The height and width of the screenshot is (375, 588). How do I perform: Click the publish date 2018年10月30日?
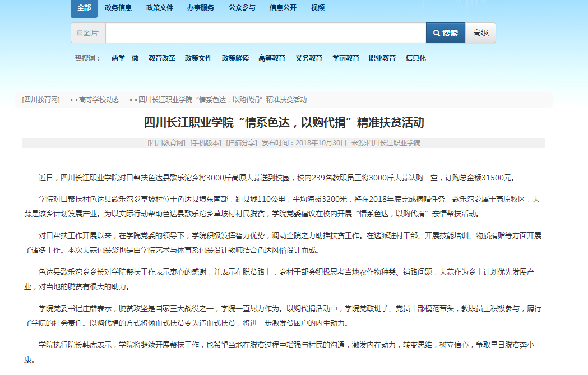click(x=321, y=143)
